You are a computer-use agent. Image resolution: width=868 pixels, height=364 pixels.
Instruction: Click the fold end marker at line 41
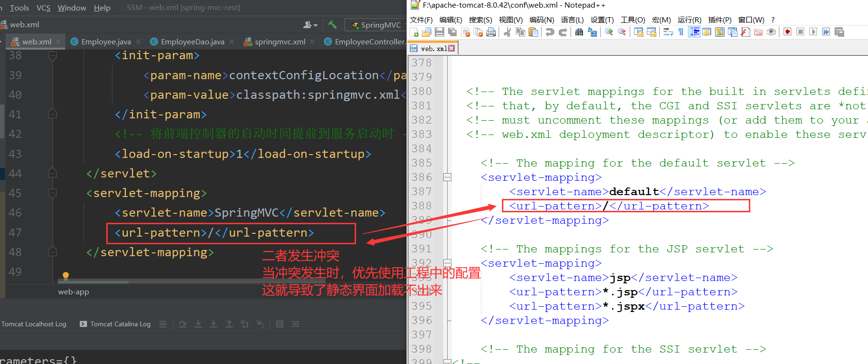tap(53, 114)
